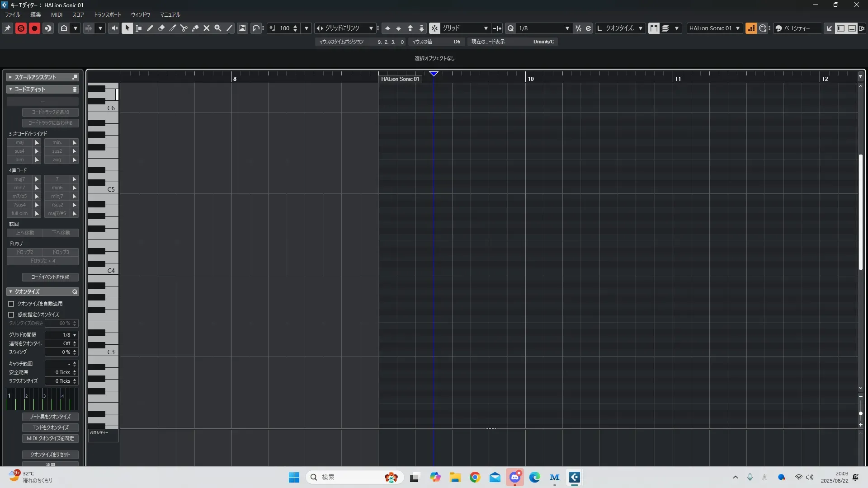The height and width of the screenshot is (488, 868).
Task: Select the Zoom magnifier tool
Action: 218,28
